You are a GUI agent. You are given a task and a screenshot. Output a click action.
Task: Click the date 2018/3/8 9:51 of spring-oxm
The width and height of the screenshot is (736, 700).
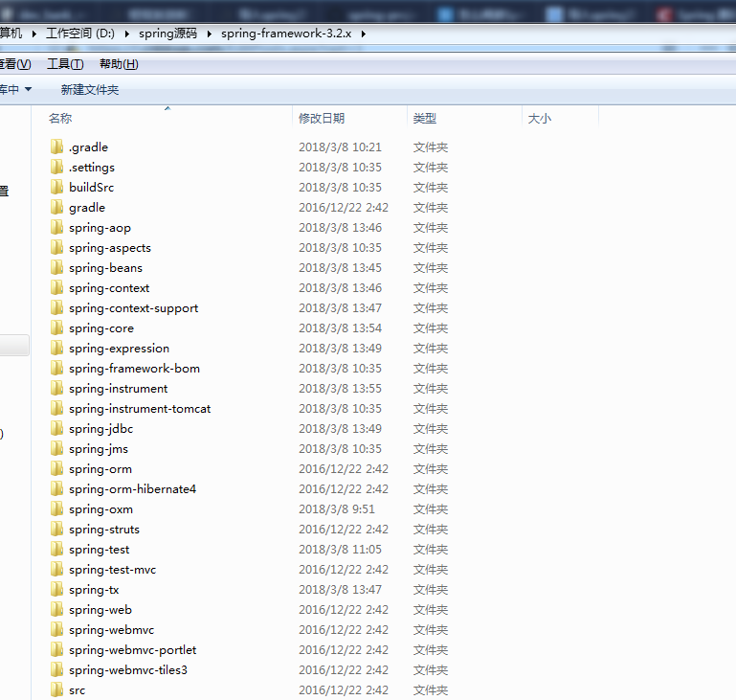[337, 508]
